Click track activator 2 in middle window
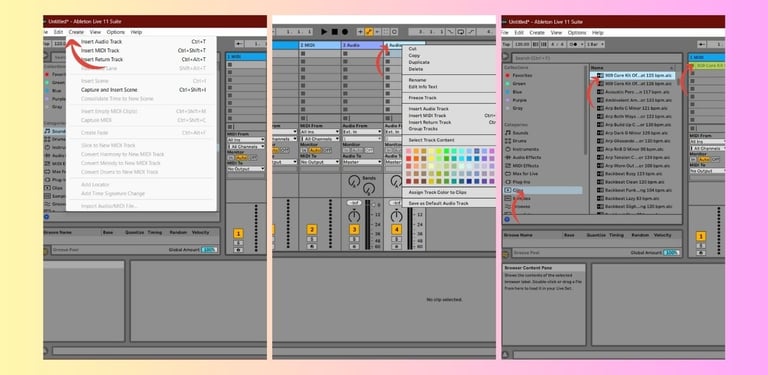This screenshot has height=375, width=768. tap(312, 230)
